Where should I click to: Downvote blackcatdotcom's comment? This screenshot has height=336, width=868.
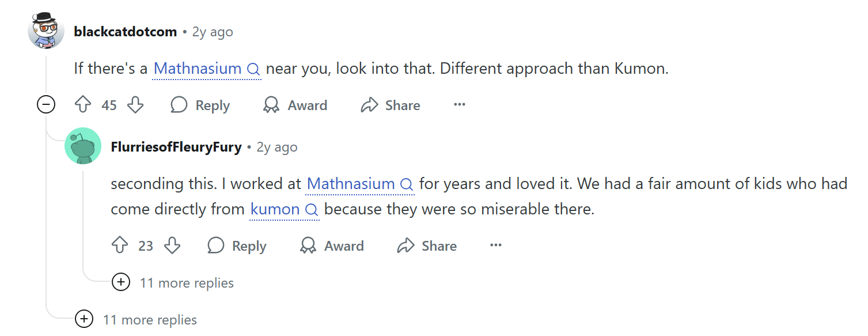(x=135, y=105)
